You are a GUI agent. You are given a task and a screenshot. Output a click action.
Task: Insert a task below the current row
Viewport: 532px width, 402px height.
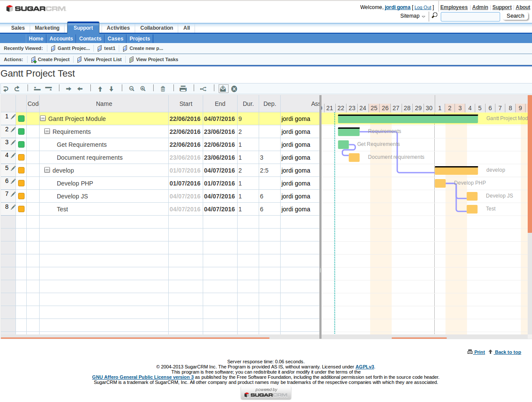pos(49,89)
